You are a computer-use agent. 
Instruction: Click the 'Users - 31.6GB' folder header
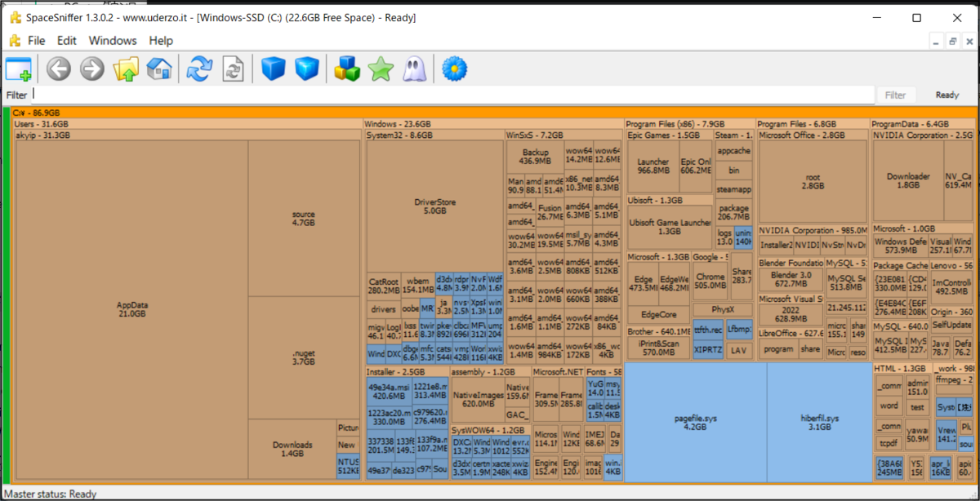click(187, 124)
